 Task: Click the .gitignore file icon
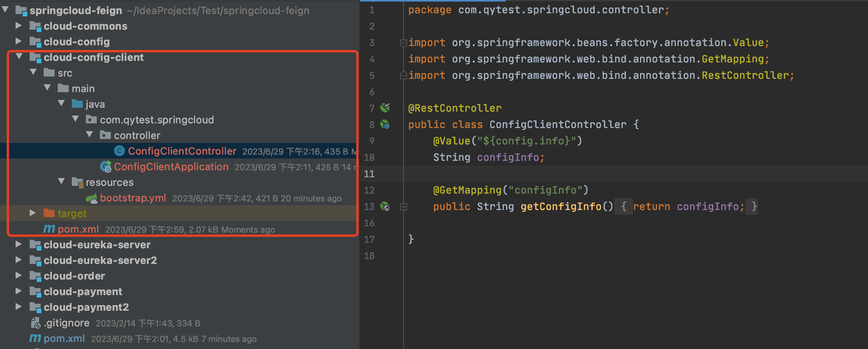coord(36,323)
